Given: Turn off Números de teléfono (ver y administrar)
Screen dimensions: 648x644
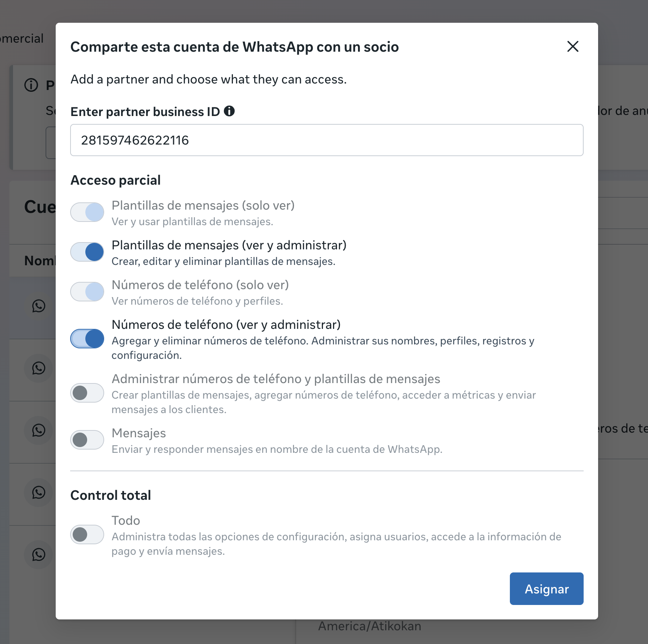Looking at the screenshot, I should pos(87,339).
